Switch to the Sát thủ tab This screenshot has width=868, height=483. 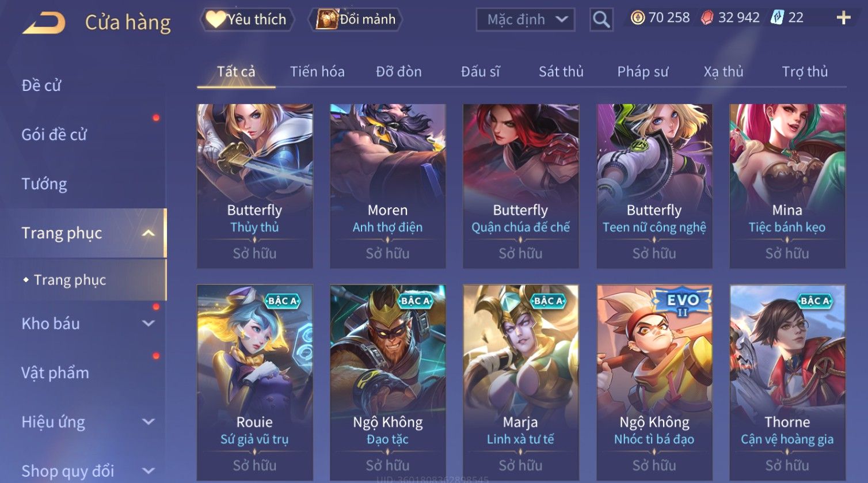pos(561,71)
